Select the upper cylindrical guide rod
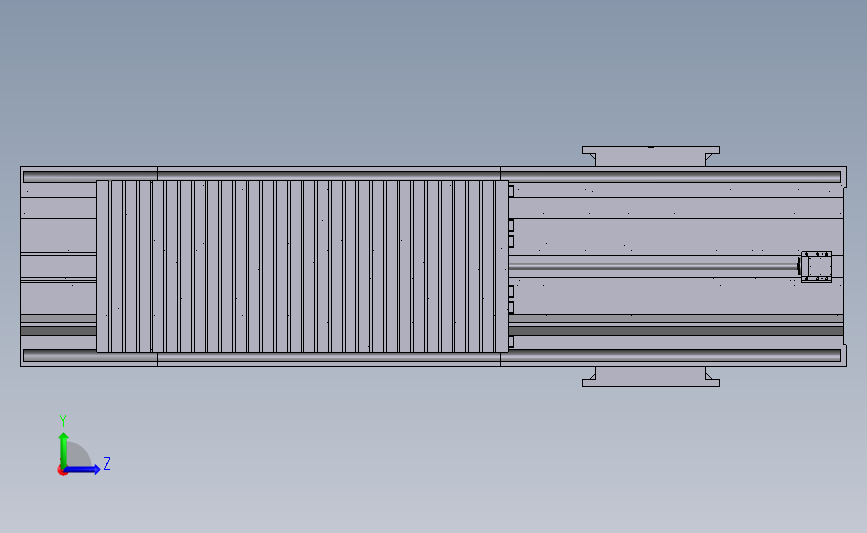The image size is (867, 533). click(432, 177)
